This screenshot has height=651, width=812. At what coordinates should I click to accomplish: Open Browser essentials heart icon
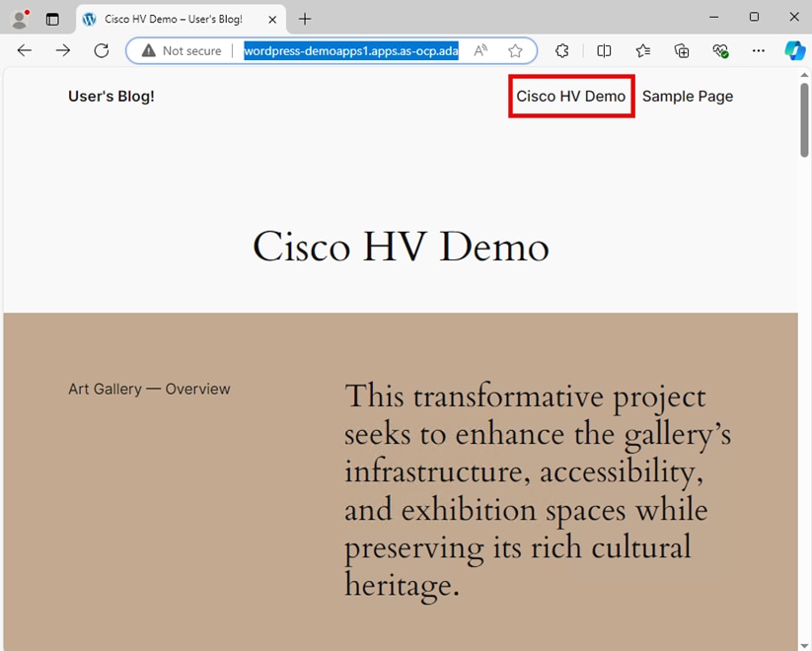[720, 50]
